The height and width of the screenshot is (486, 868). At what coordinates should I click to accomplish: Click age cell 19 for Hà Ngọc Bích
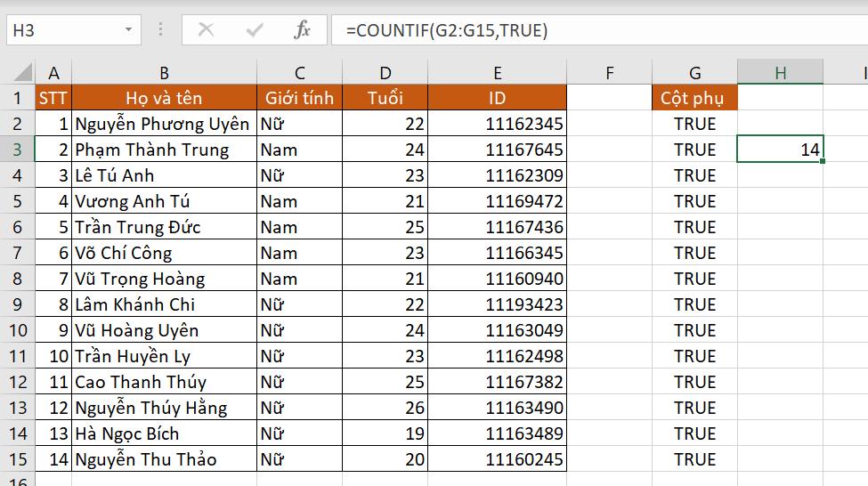tap(385, 433)
